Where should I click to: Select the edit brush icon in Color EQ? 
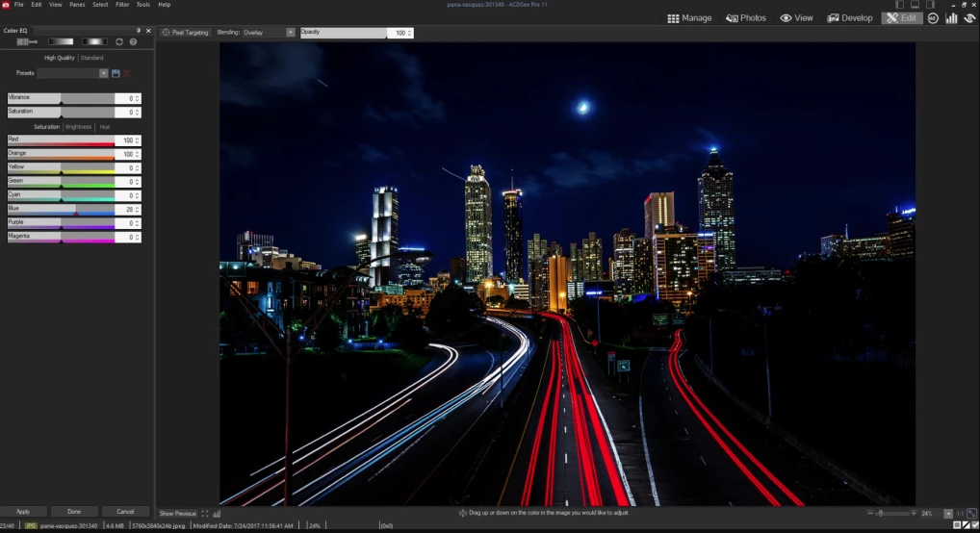pos(27,42)
